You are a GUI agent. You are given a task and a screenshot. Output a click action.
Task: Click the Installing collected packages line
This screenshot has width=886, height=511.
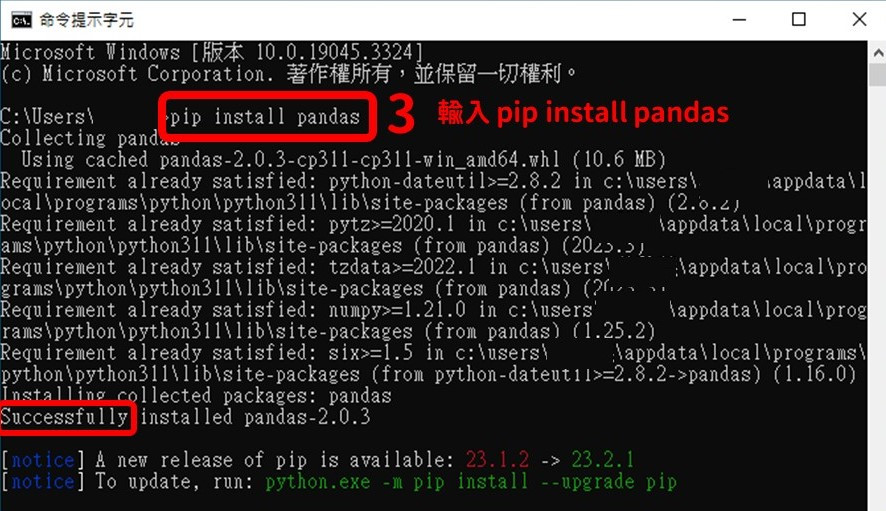coord(196,396)
